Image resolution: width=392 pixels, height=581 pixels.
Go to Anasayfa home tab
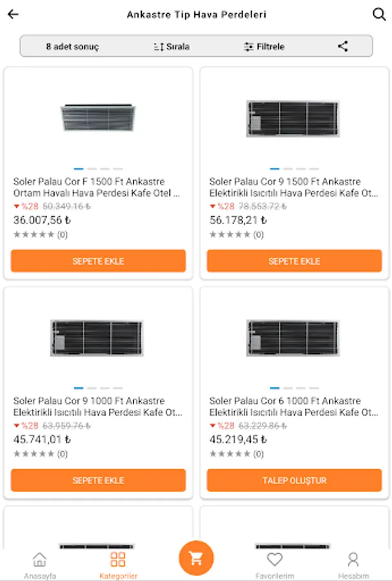click(40, 564)
